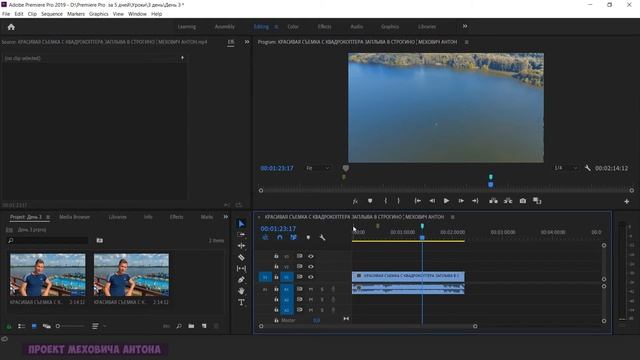The image size is (640, 360).
Task: Toggle Linked Selection in the timeline
Action: point(293,237)
